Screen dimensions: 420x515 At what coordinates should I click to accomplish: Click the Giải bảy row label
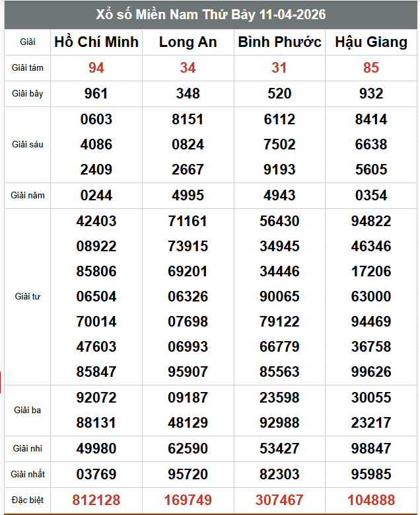[x=28, y=94]
